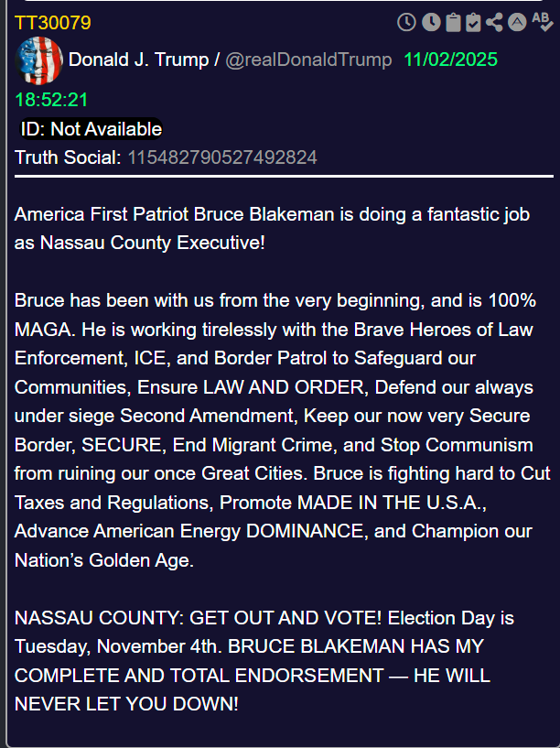The height and width of the screenshot is (748, 560).
Task: Toggle the AB spell-check icon
Action: click(x=542, y=22)
